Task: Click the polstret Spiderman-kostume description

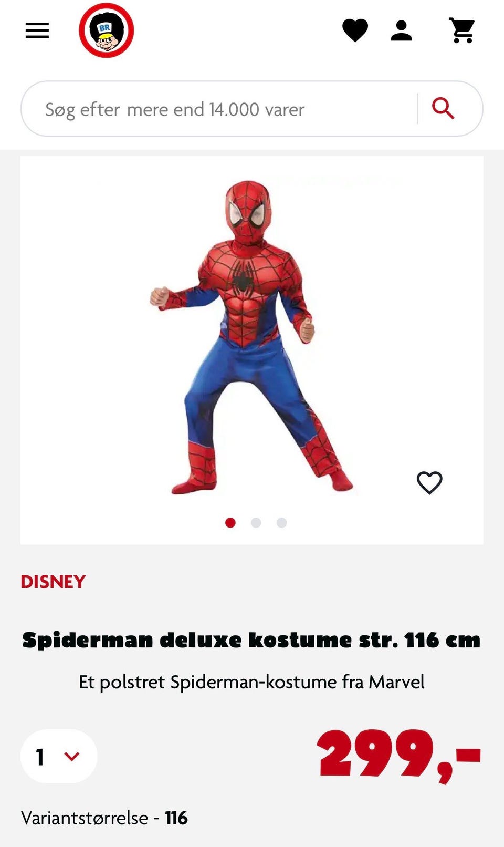Action: click(x=251, y=682)
